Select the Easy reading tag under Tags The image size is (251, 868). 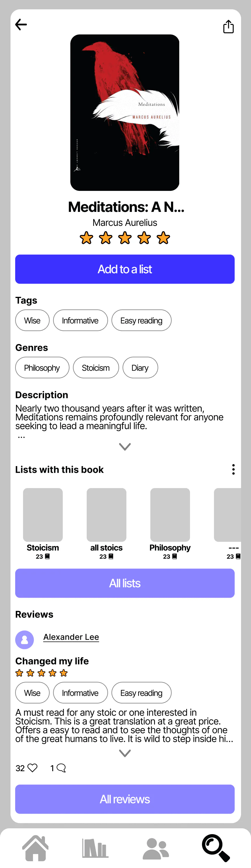point(142,320)
